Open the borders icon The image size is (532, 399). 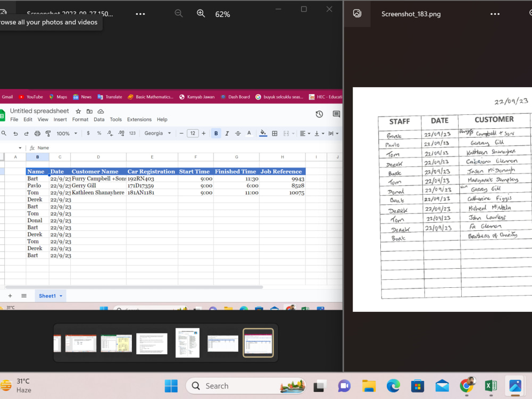(x=275, y=134)
